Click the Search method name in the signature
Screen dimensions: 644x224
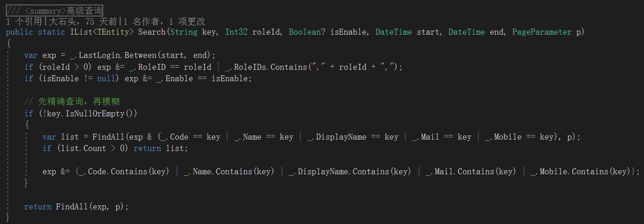(x=152, y=32)
